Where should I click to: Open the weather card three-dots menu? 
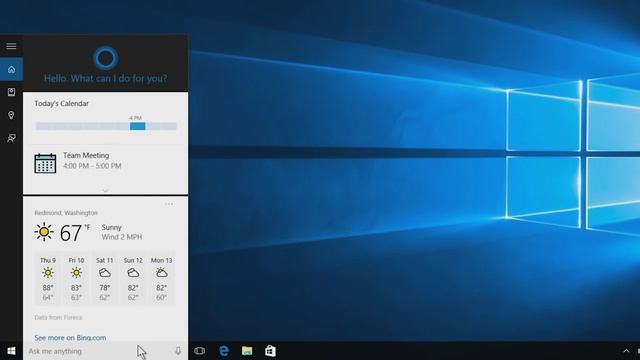169,204
